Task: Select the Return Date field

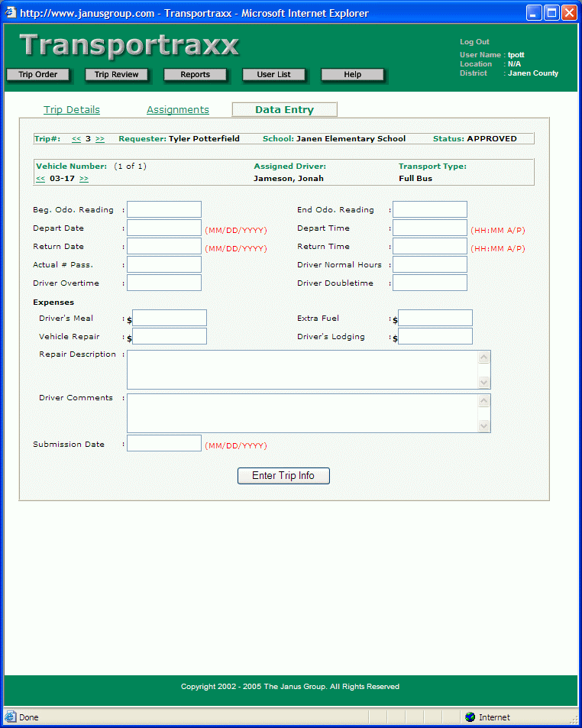Action: (164, 246)
